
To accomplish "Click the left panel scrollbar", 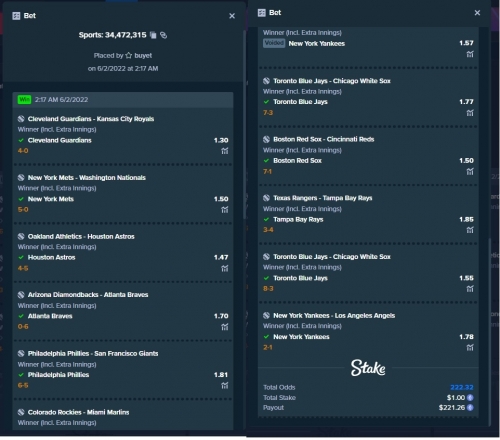I will click(245, 125).
